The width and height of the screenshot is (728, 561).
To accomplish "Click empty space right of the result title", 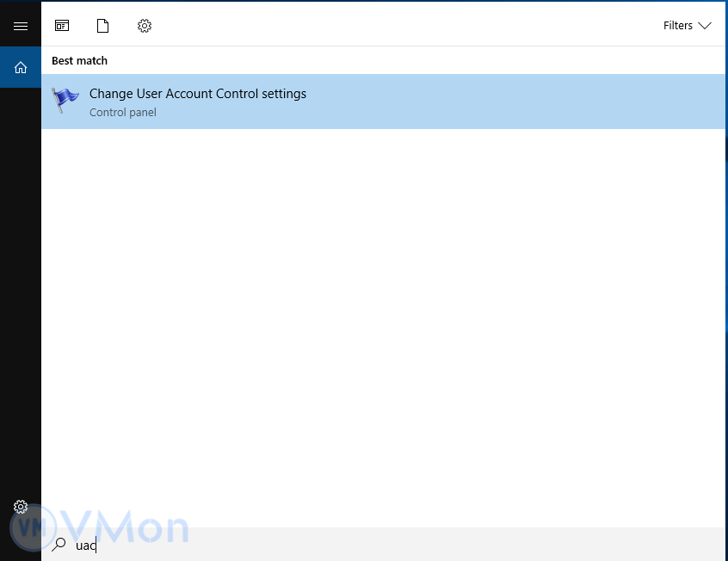I will tap(516, 94).
